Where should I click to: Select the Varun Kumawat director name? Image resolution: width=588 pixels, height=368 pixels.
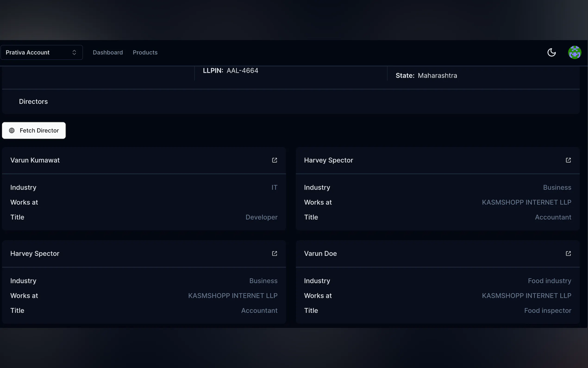point(35,160)
